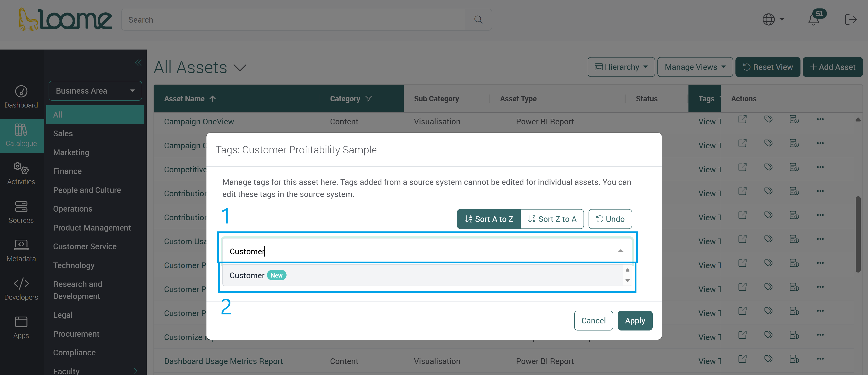
Task: Open the Hierarchy dropdown
Action: coord(621,67)
